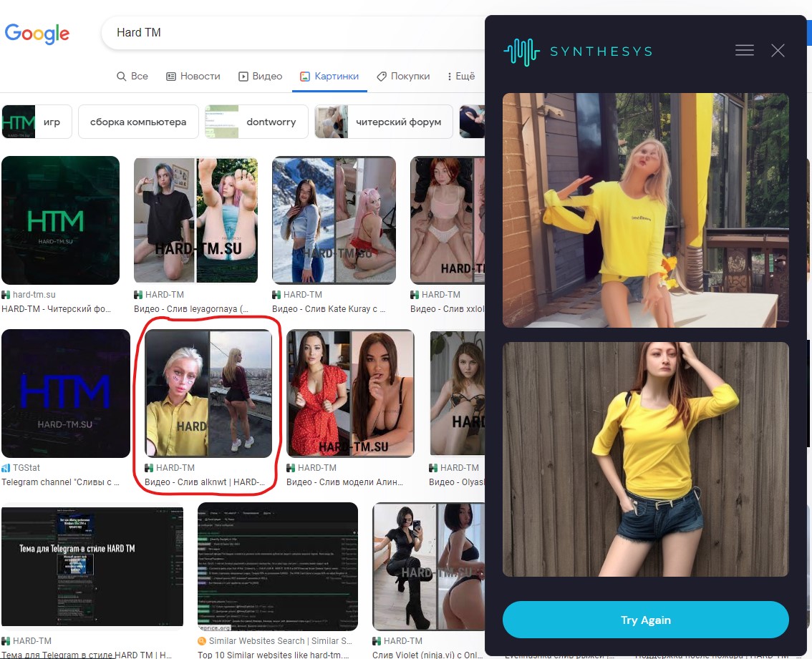Click the TGStat source label
The height and width of the screenshot is (659, 812).
pos(26,468)
